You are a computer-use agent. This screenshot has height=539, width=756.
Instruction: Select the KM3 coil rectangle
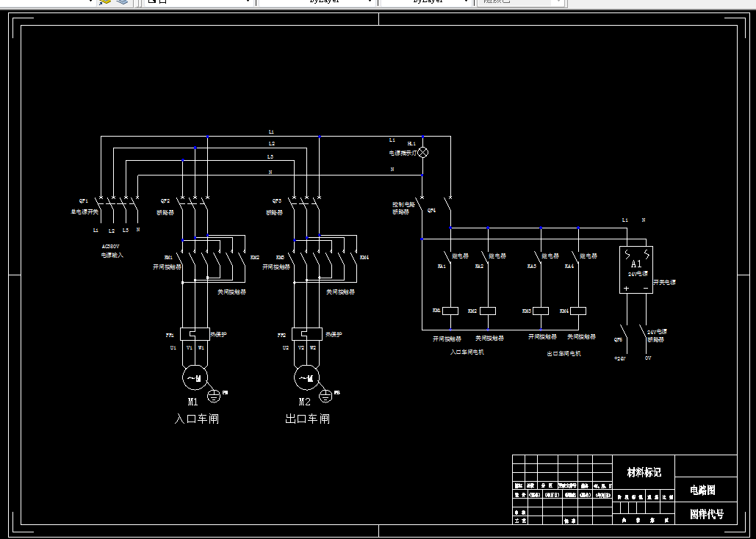click(x=541, y=311)
